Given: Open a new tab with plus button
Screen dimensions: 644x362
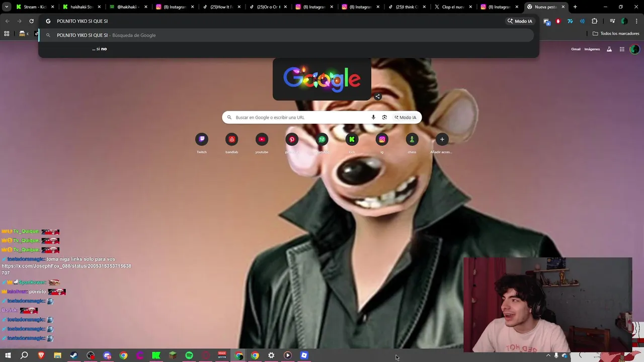Looking at the screenshot, I should [575, 7].
